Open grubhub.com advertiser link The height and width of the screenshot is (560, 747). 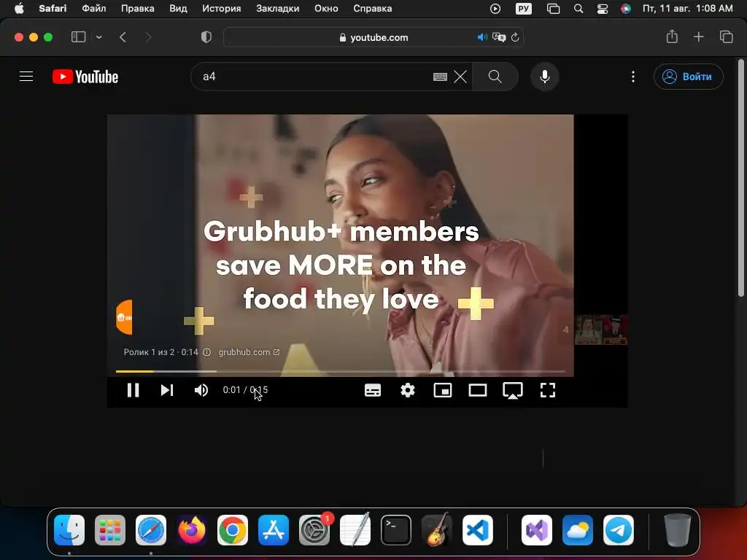[x=249, y=352]
